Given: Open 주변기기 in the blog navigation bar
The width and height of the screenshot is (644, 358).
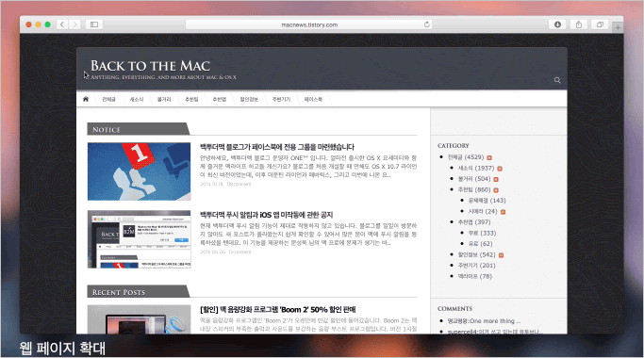Looking at the screenshot, I should click(281, 99).
